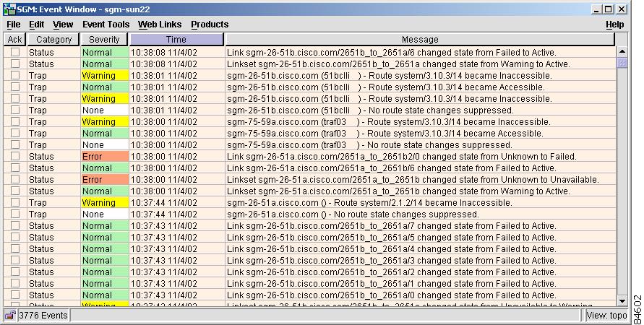Sort events by the Time column header
The image size is (644, 325).
coord(176,40)
